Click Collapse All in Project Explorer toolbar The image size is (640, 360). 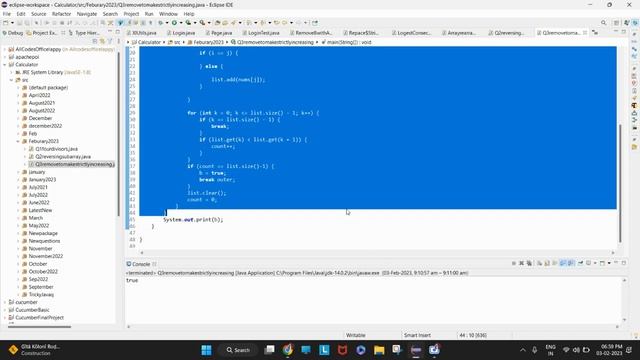coord(95,41)
